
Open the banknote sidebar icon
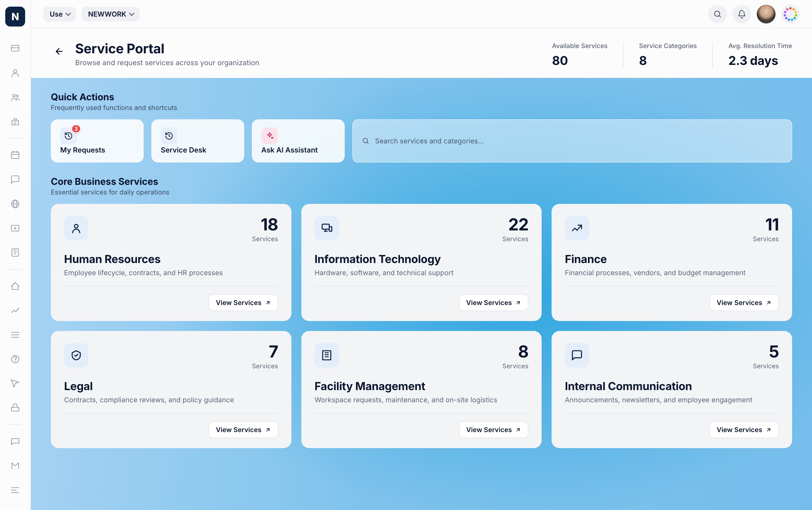[x=15, y=228]
